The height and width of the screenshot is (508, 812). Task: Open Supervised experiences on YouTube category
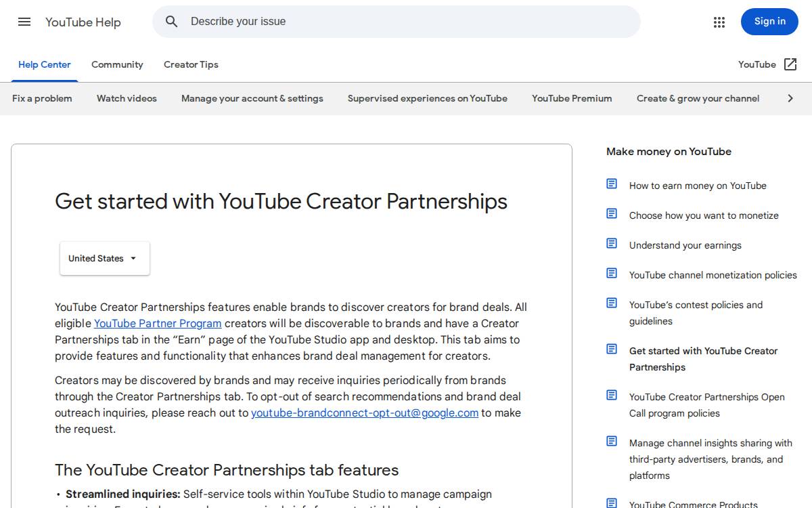[428, 98]
